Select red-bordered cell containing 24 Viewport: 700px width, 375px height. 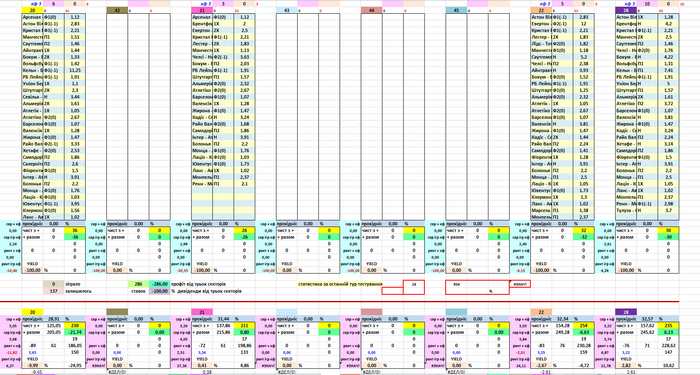[414, 284]
